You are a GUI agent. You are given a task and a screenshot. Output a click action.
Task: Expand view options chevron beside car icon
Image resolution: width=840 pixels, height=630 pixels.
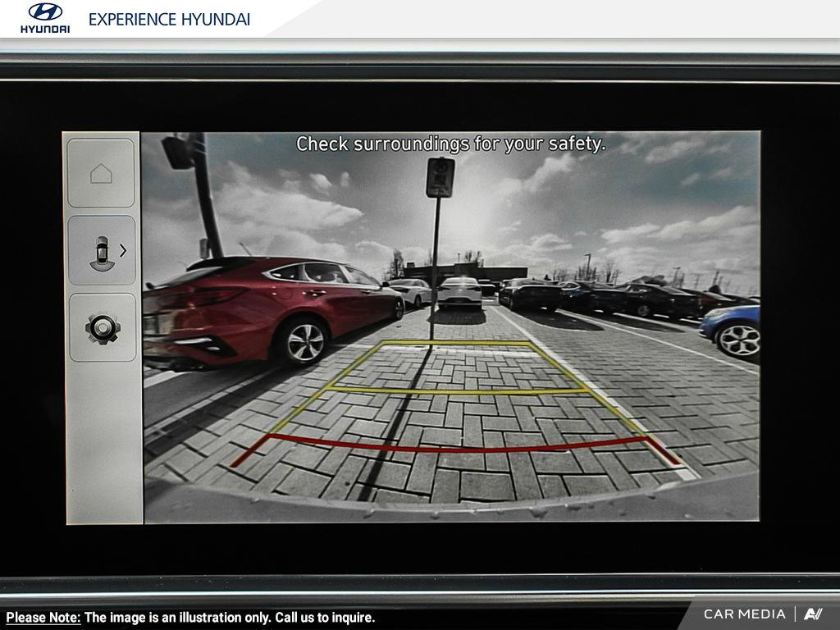[x=123, y=250]
